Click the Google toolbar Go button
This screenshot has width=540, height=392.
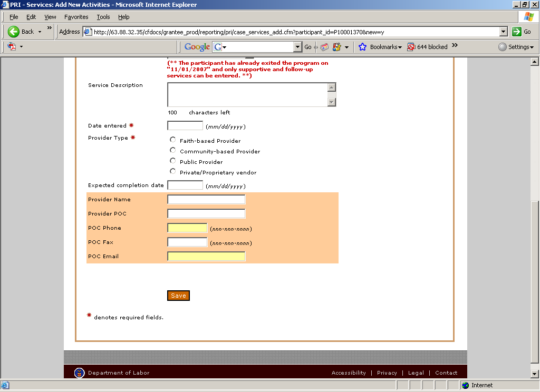[x=308, y=47]
